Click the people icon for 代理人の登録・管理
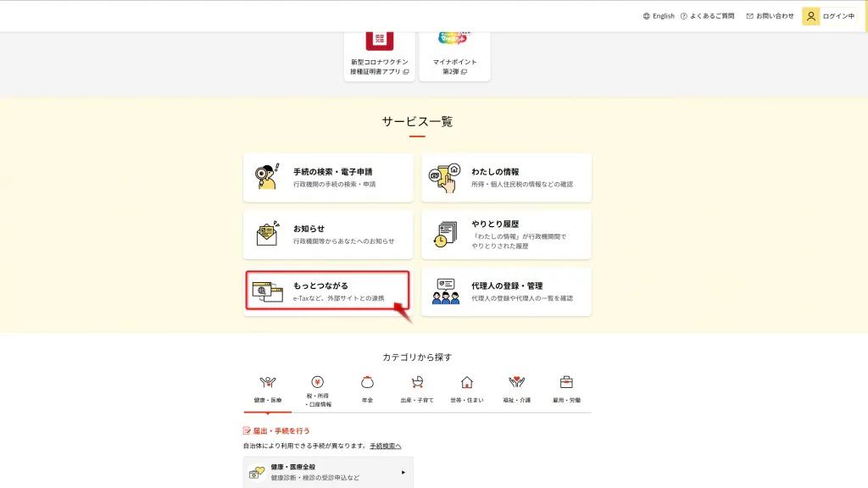Screen dimensions: 868x488 pos(445,291)
